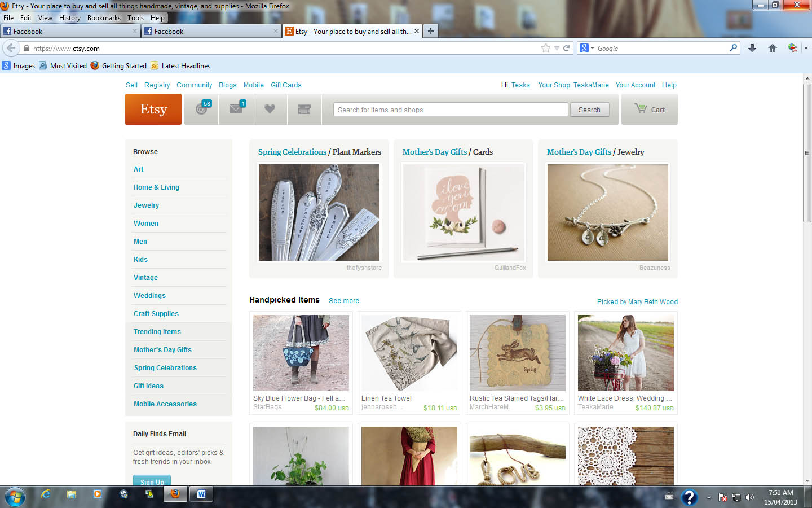Open Windows Media Player taskbar icon
The image size is (812, 508).
[97, 494]
